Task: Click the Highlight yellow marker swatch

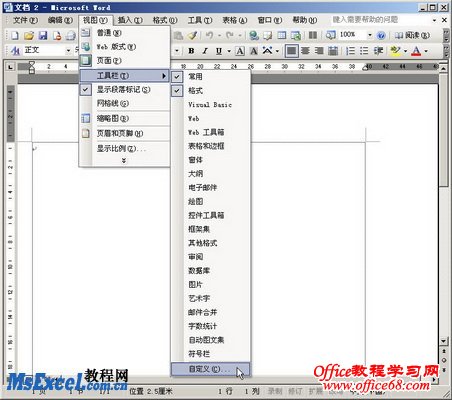Action: coord(395,51)
